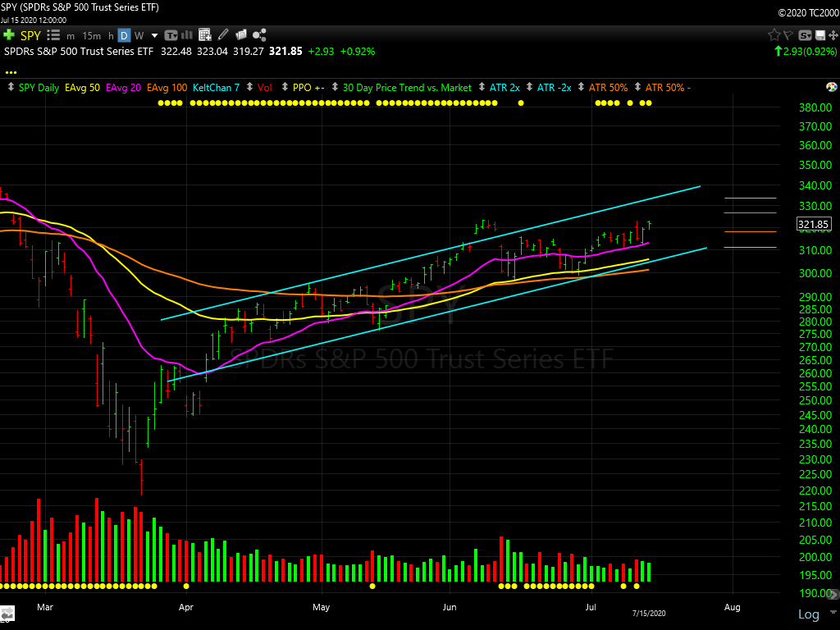Image resolution: width=840 pixels, height=630 pixels.
Task: Click the up-down arrows beside Vol
Action: point(249,87)
